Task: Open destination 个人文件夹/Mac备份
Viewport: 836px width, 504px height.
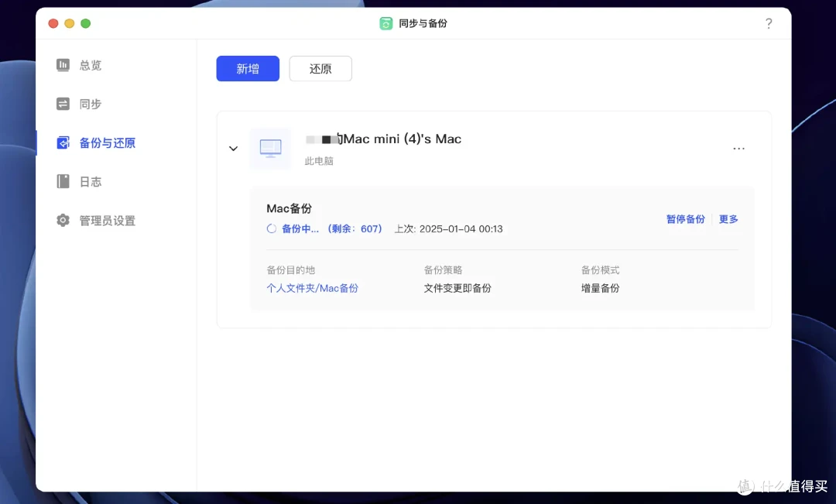Action: pyautogui.click(x=313, y=288)
